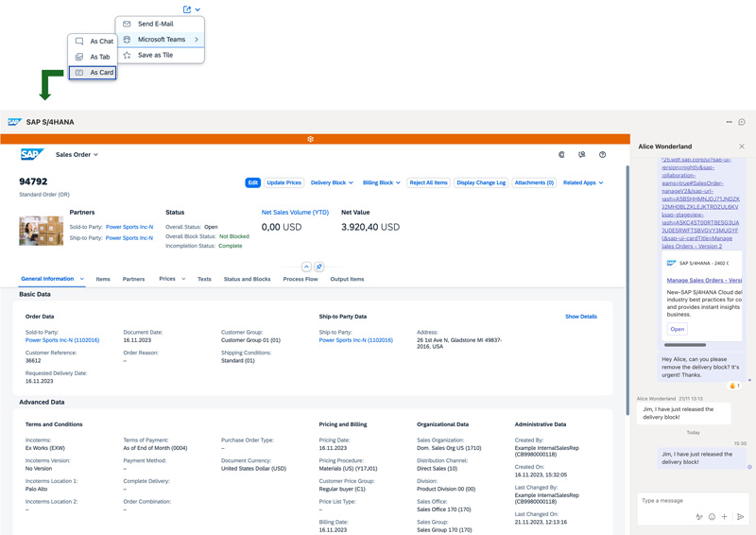Screen dimensions: 756x535
Task: Expand the General Information tab dropdown arrow
Action: tap(81, 279)
